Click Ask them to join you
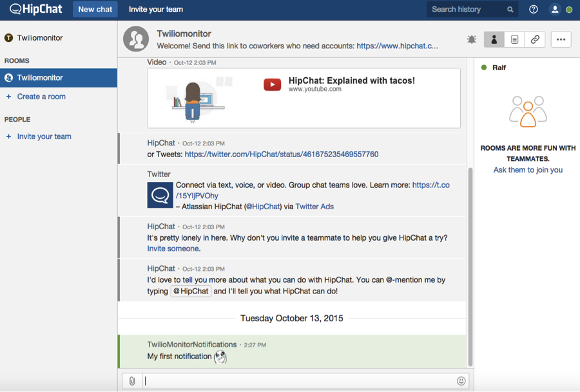Screen dimensions: 580x392 (528, 170)
